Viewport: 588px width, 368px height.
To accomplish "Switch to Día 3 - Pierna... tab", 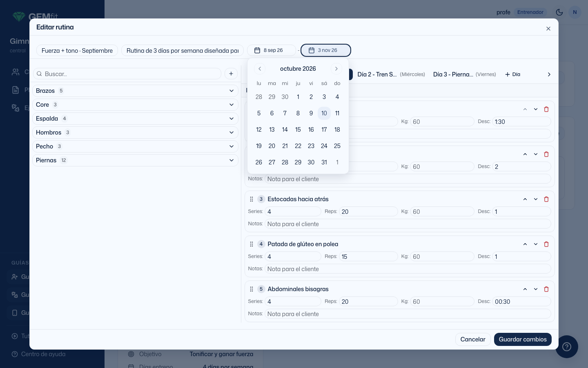I will 465,74.
